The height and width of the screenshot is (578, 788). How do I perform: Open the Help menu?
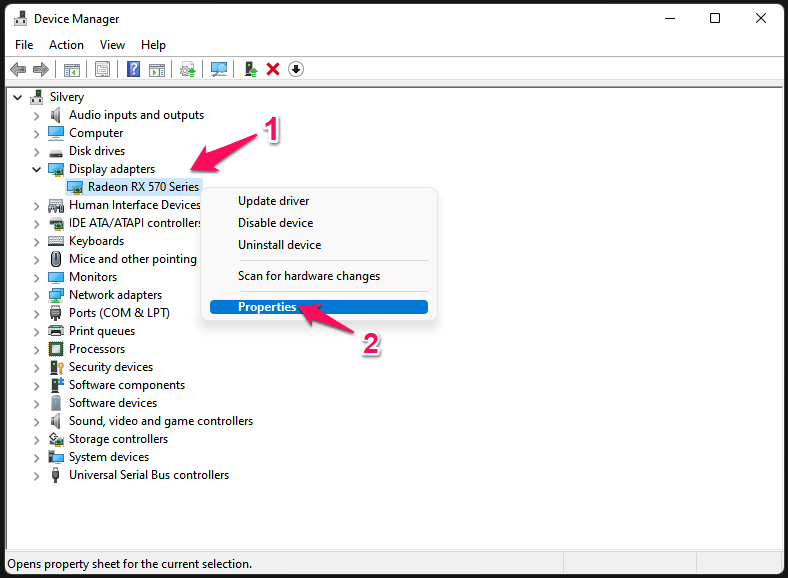(153, 45)
